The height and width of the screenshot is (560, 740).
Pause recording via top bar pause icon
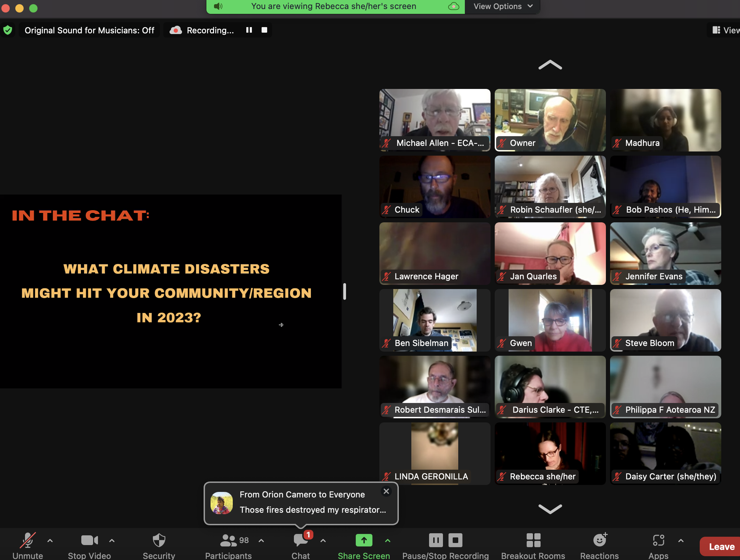point(249,30)
